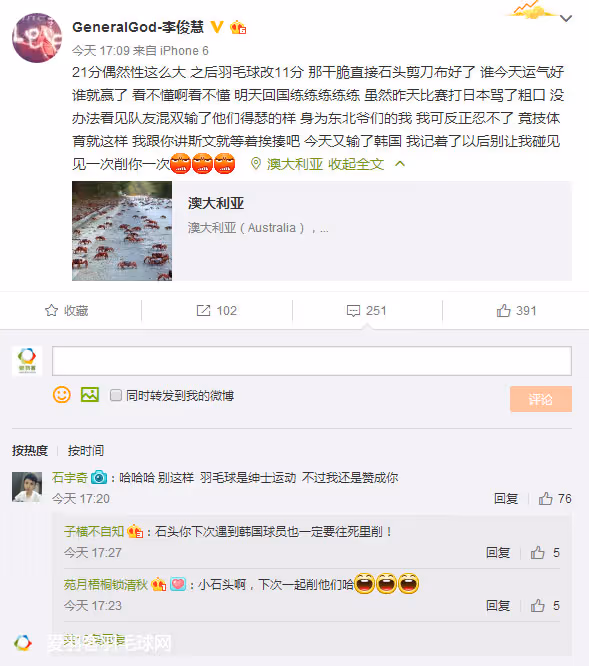Click the chevron next to 收起全文

tap(400, 164)
